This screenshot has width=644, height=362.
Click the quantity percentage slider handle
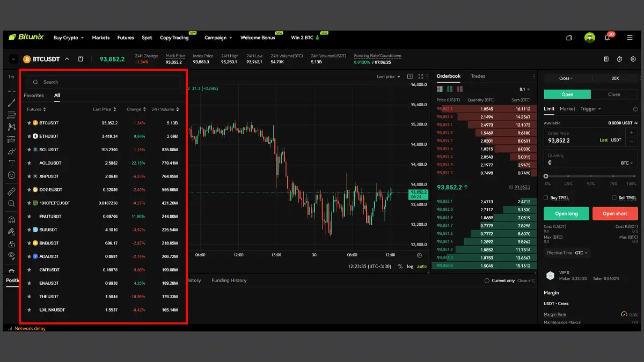[546, 176]
